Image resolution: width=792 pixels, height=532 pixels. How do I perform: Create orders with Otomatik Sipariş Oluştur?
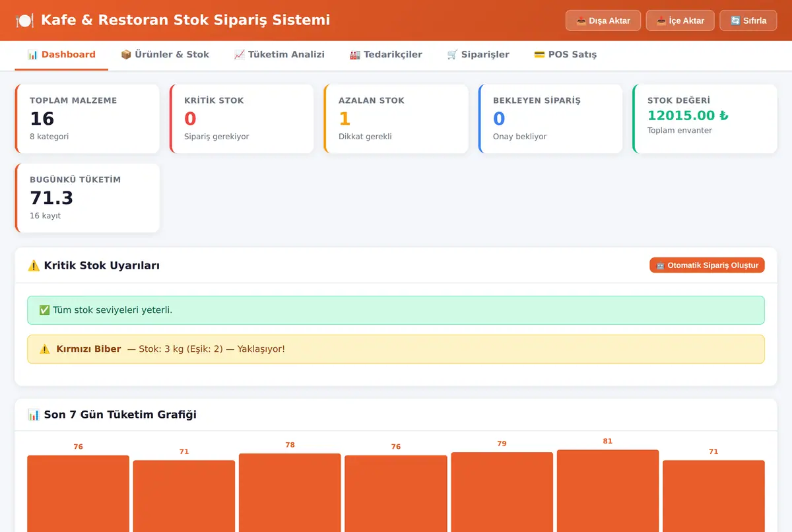pyautogui.click(x=707, y=265)
